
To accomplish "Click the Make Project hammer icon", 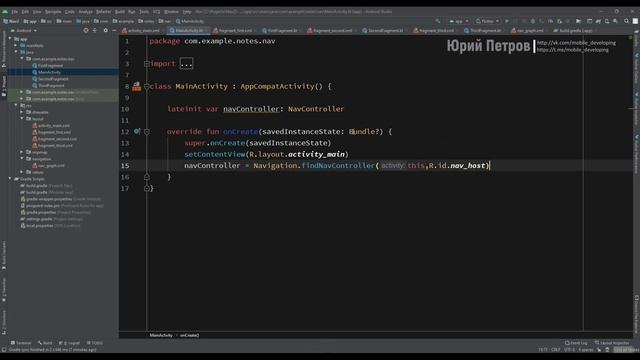I will pos(438,21).
